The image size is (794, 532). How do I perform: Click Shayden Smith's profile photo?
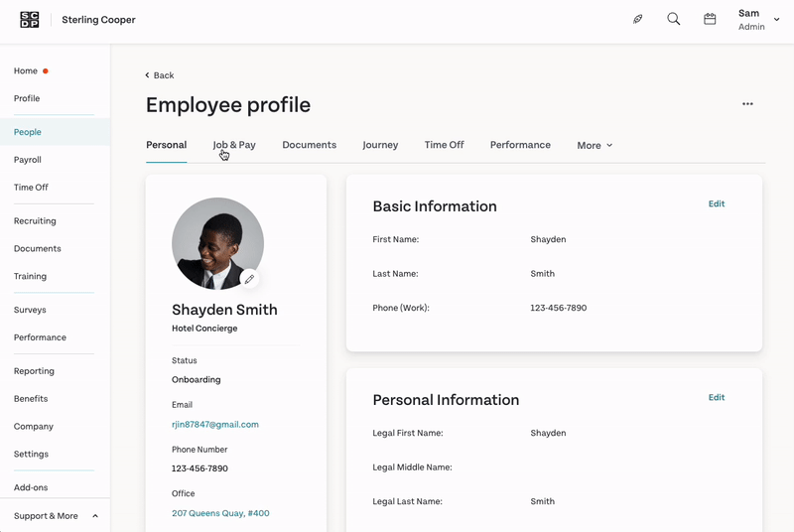click(x=217, y=243)
